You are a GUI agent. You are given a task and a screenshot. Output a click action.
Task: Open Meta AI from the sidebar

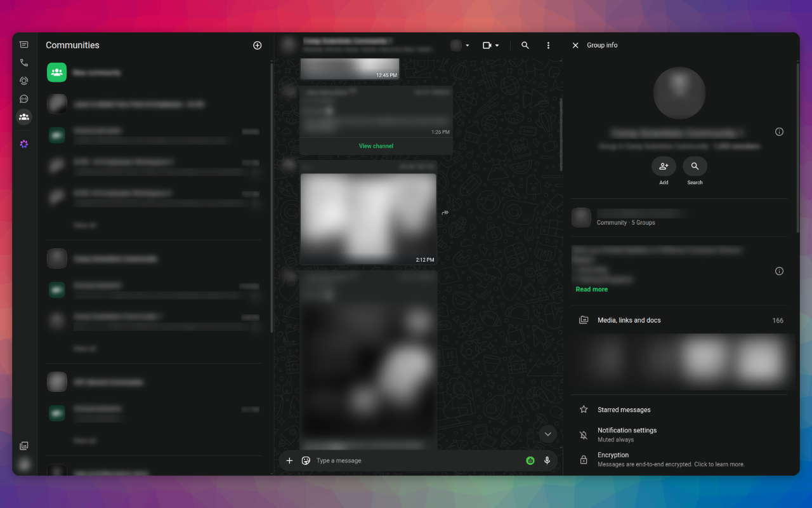click(24, 144)
